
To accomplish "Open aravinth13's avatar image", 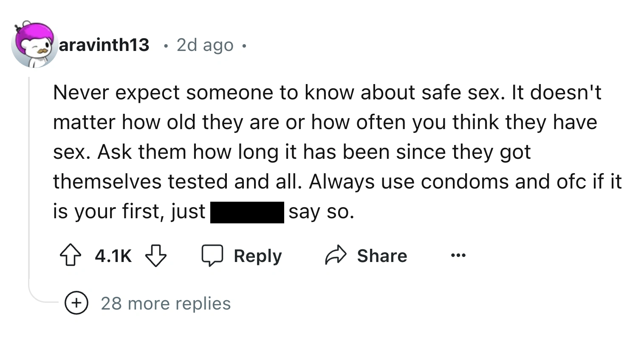I will [34, 45].
